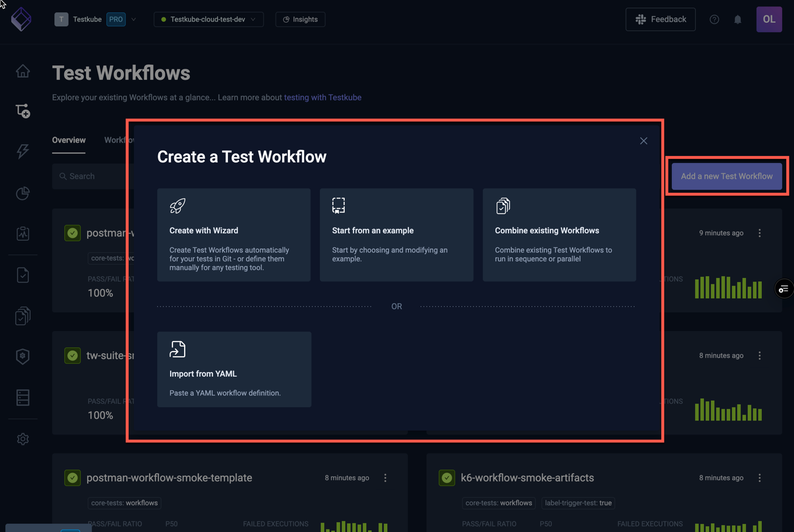Click the pie chart status icon in sidebar

coord(22,193)
